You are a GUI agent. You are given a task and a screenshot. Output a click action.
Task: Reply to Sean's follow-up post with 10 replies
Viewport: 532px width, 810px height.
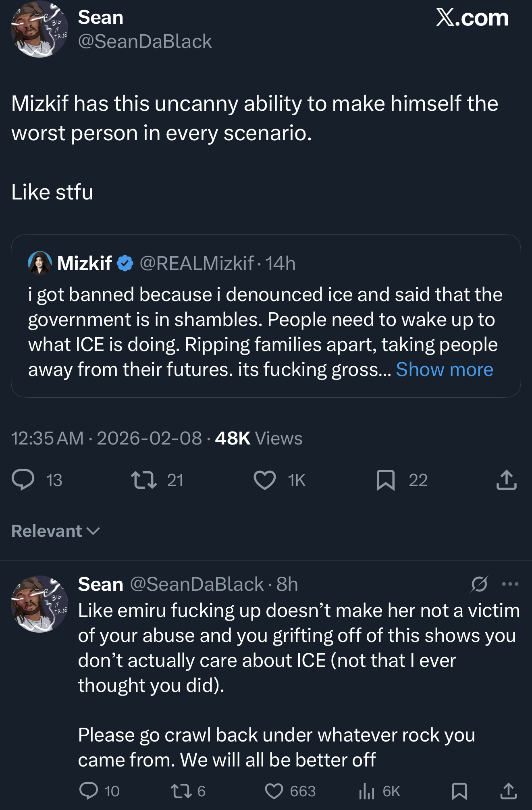tap(89, 791)
